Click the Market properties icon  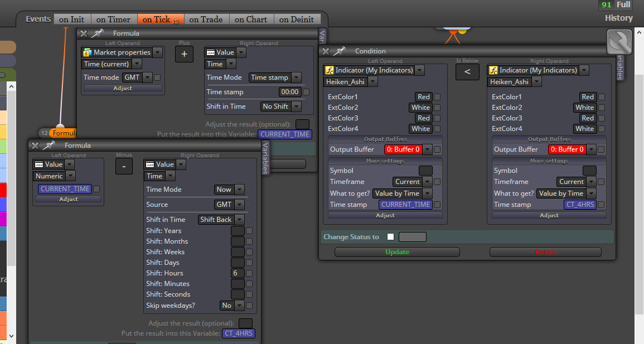(87, 52)
